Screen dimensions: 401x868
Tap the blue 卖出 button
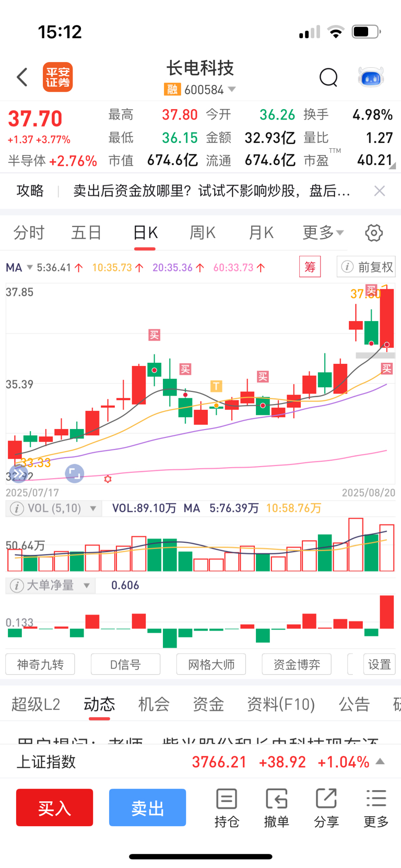pyautogui.click(x=147, y=807)
